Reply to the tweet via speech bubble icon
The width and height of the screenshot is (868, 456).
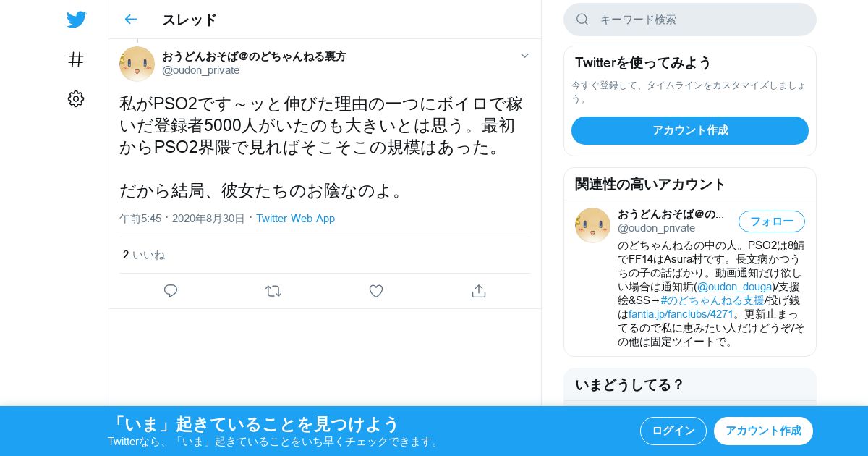tap(171, 291)
